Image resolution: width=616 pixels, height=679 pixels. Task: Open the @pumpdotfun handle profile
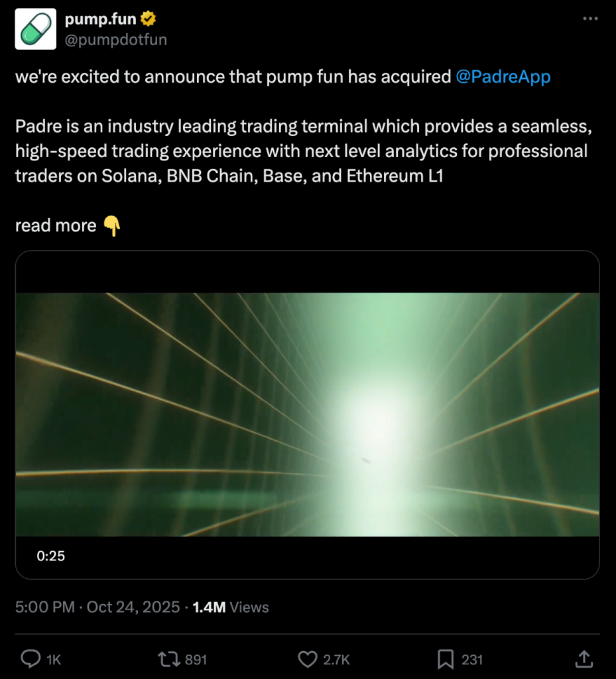pos(115,40)
